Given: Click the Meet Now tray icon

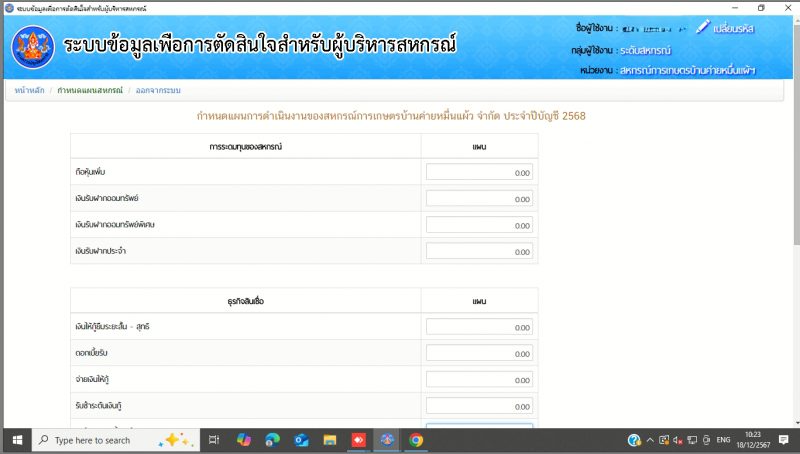Looking at the screenshot, I should pyautogui.click(x=664, y=440).
